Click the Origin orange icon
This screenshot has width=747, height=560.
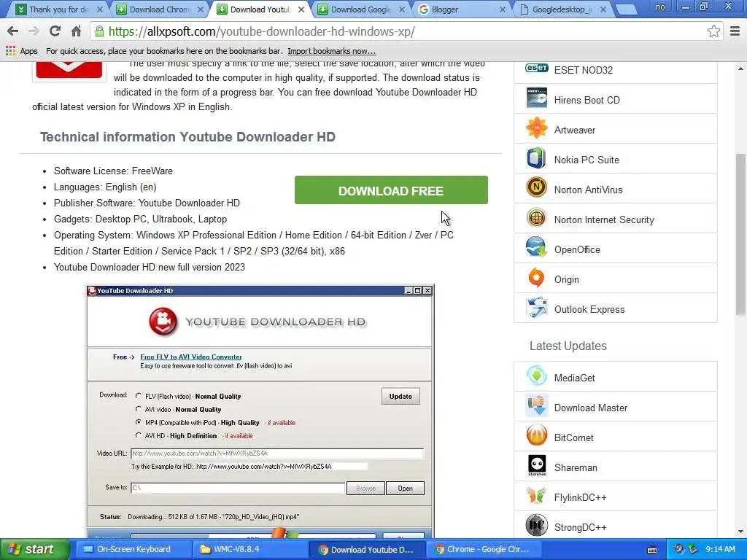point(536,278)
